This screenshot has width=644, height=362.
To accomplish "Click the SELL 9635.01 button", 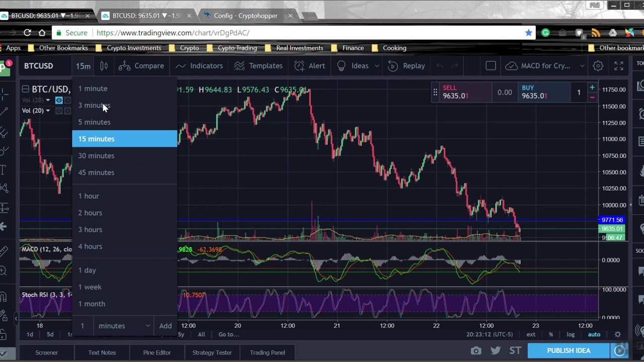I will (x=465, y=92).
